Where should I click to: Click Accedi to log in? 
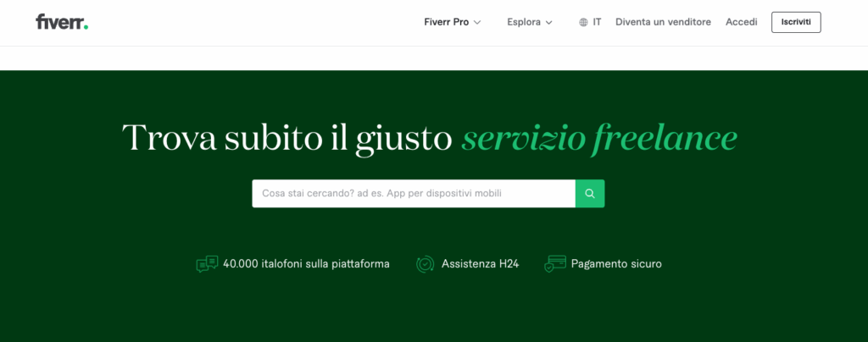741,22
